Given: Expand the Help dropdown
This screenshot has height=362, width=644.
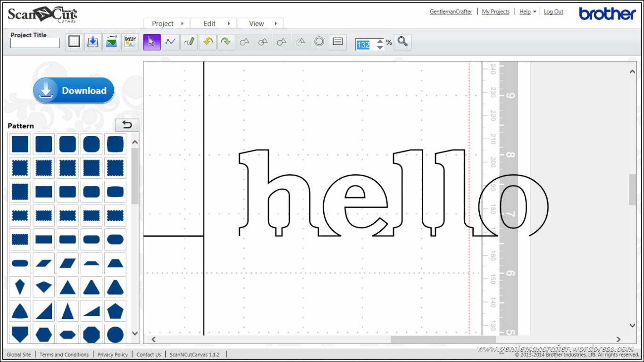Looking at the screenshot, I should point(527,12).
